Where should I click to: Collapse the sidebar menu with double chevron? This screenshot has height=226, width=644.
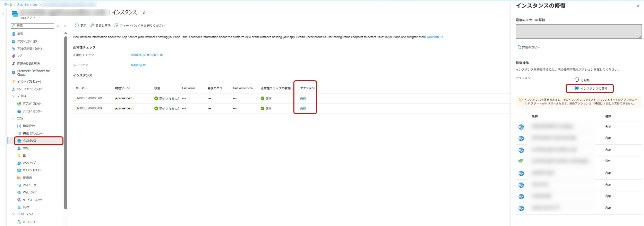point(65,26)
